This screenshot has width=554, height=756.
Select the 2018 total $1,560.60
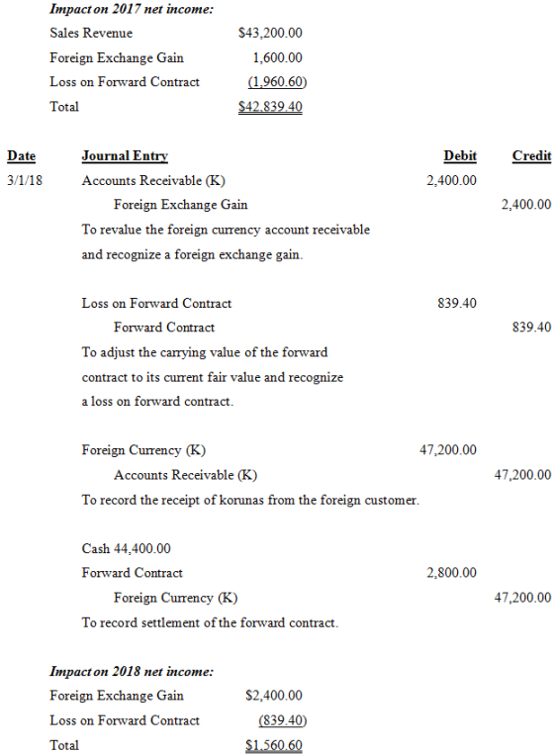273,745
